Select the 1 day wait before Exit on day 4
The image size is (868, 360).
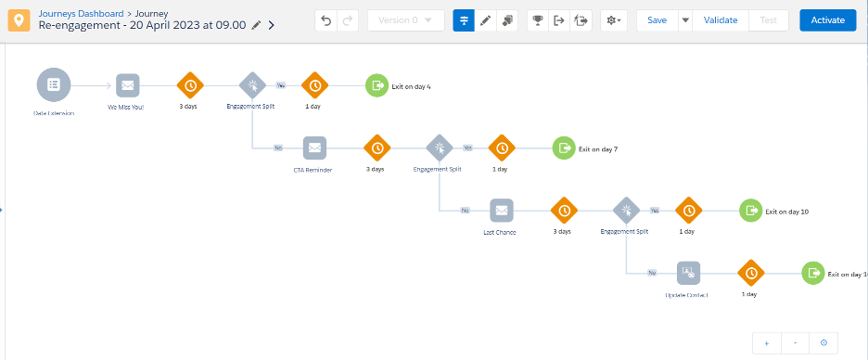[314, 85]
